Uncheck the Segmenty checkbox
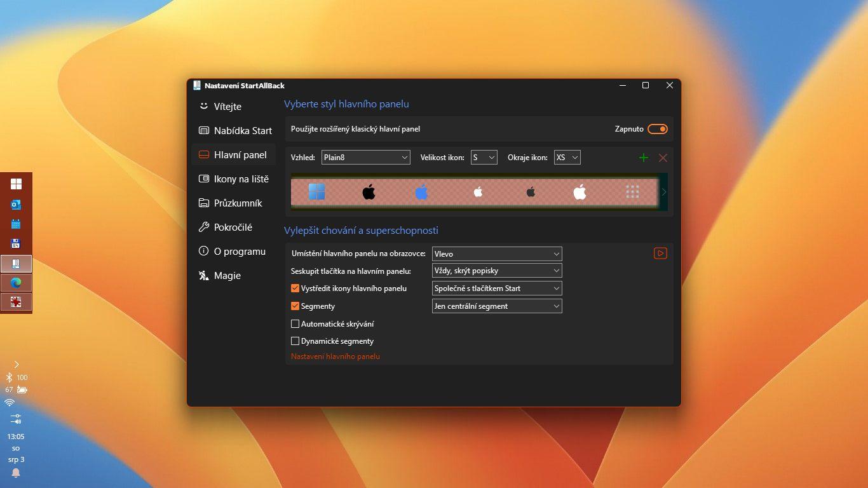Screen dimensions: 868x488 pos(295,306)
